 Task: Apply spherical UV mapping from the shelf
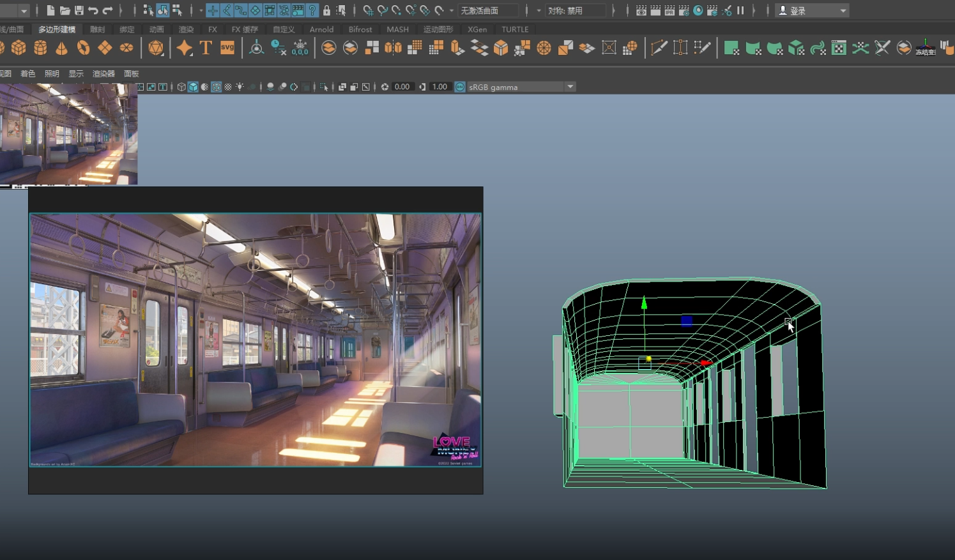pyautogui.click(x=775, y=48)
